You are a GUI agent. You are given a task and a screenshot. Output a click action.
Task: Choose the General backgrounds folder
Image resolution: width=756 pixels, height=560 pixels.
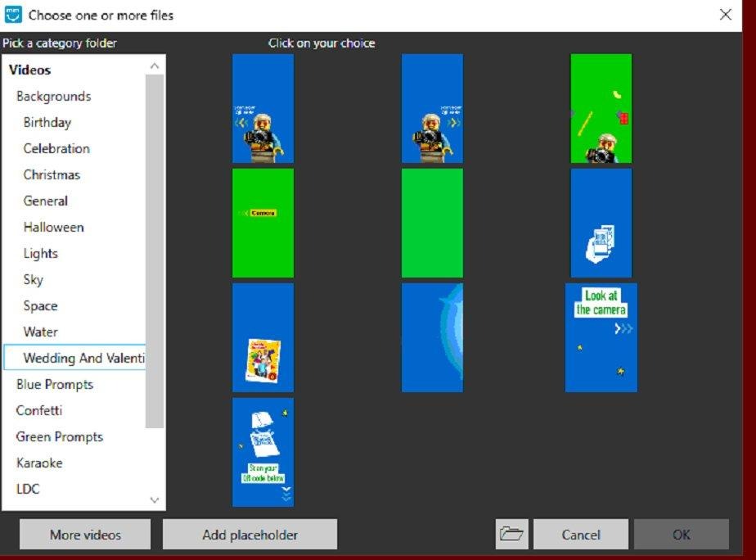click(45, 201)
